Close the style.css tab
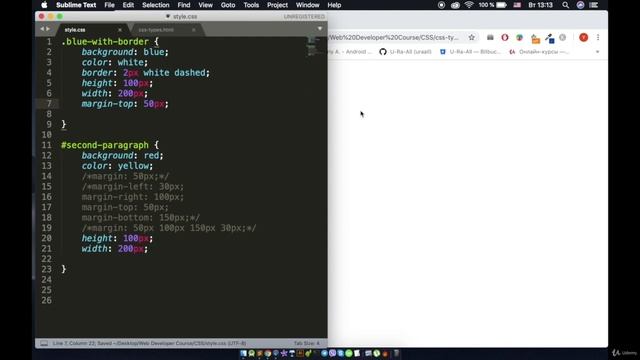Image resolution: width=640 pixels, height=360 pixels. tap(120, 30)
